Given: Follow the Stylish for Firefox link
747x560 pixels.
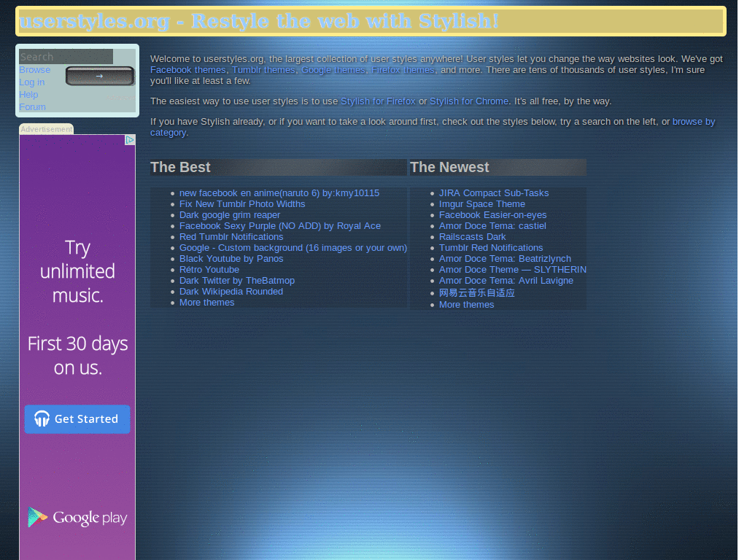Looking at the screenshot, I should [x=378, y=101].
